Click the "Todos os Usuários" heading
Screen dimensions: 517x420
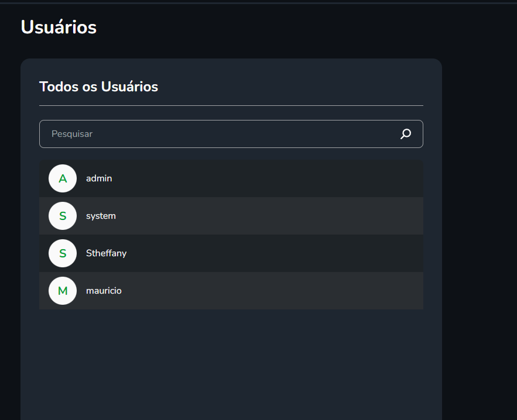[98, 87]
